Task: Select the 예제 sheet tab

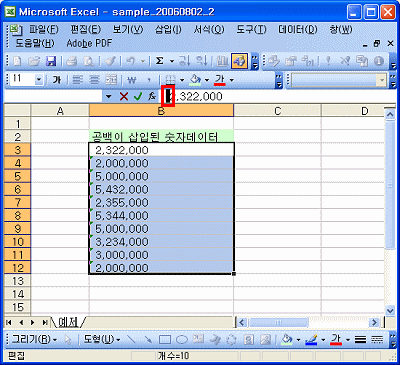Action: (x=68, y=322)
